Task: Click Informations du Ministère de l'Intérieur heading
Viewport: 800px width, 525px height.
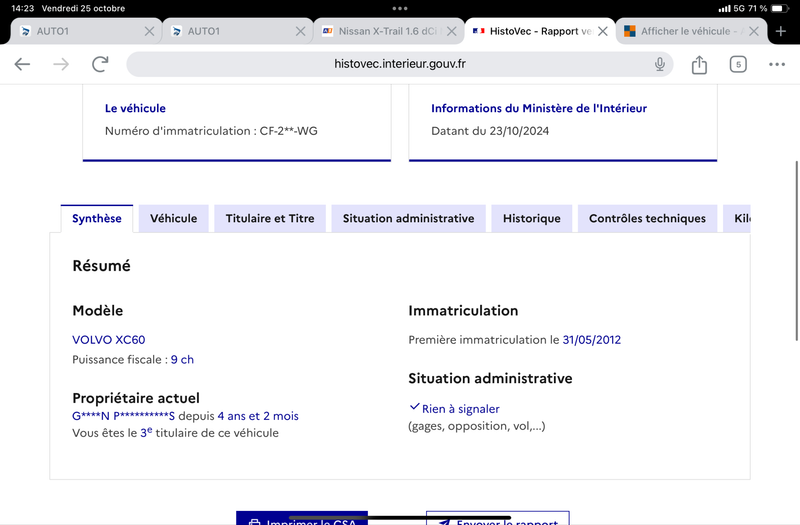Action: pos(539,108)
